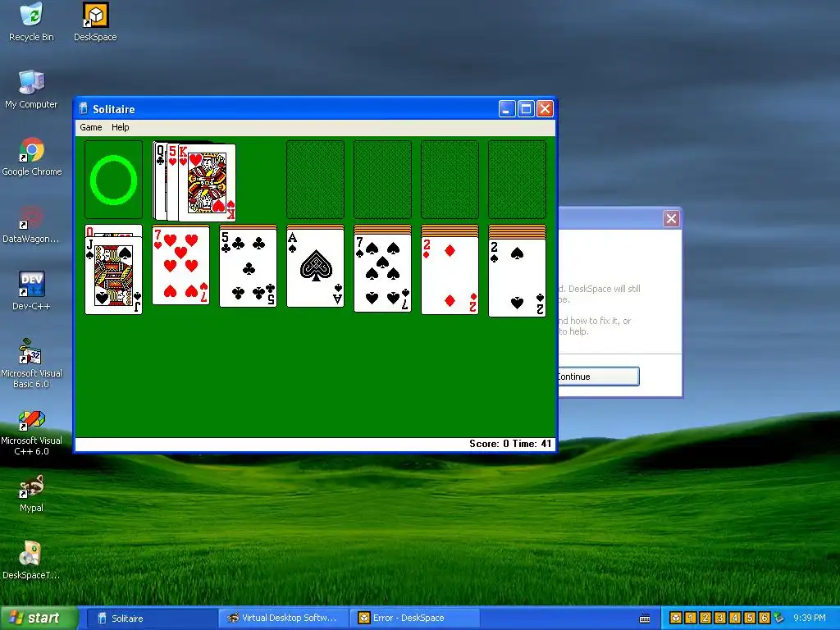Viewport: 840px width, 630px height.
Task: Open the Recycle Bin desktop icon
Action: (x=32, y=22)
